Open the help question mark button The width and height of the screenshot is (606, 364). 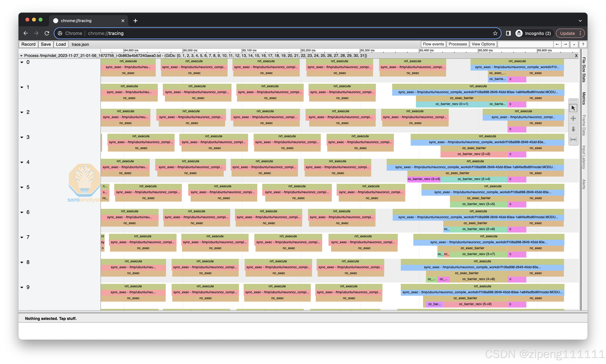(x=583, y=44)
